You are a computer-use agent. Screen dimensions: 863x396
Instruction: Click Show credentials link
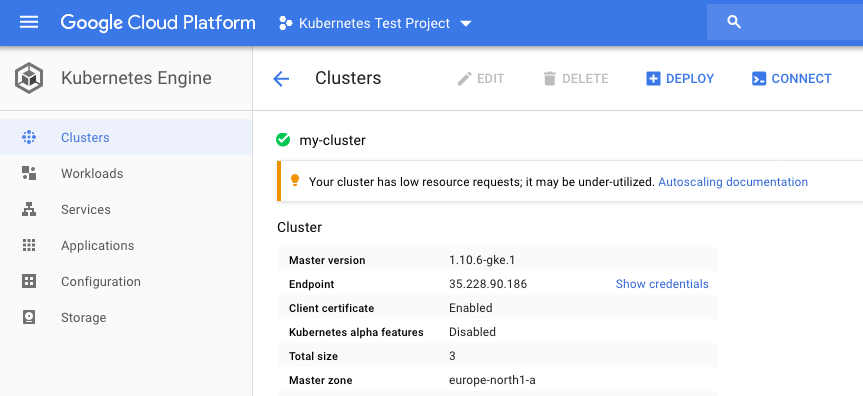pos(662,284)
